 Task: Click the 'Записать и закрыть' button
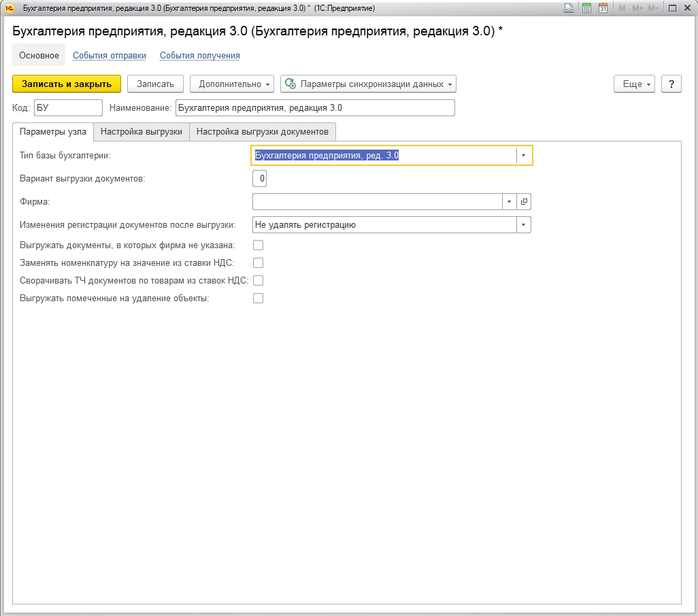(67, 84)
